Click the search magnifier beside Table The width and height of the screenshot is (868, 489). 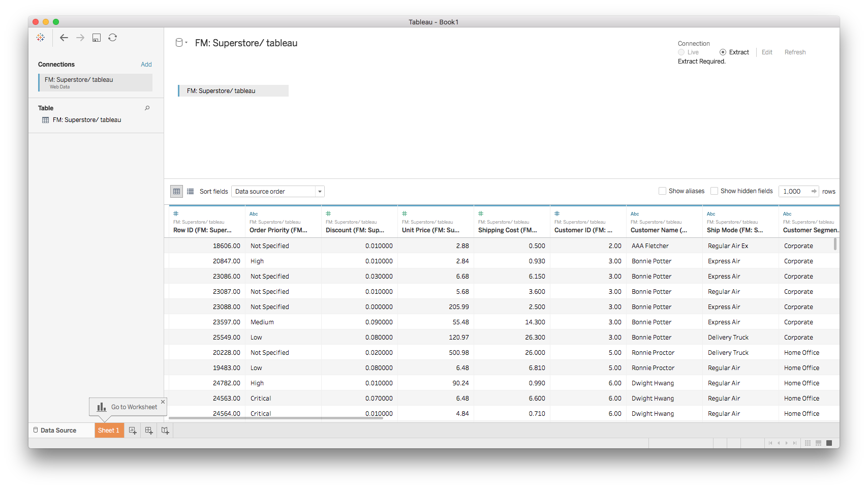point(147,108)
